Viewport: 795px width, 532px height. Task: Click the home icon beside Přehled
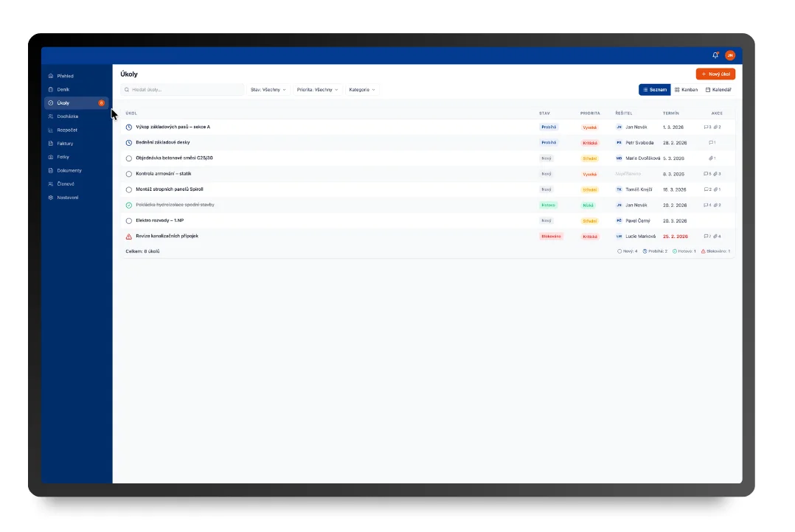51,76
